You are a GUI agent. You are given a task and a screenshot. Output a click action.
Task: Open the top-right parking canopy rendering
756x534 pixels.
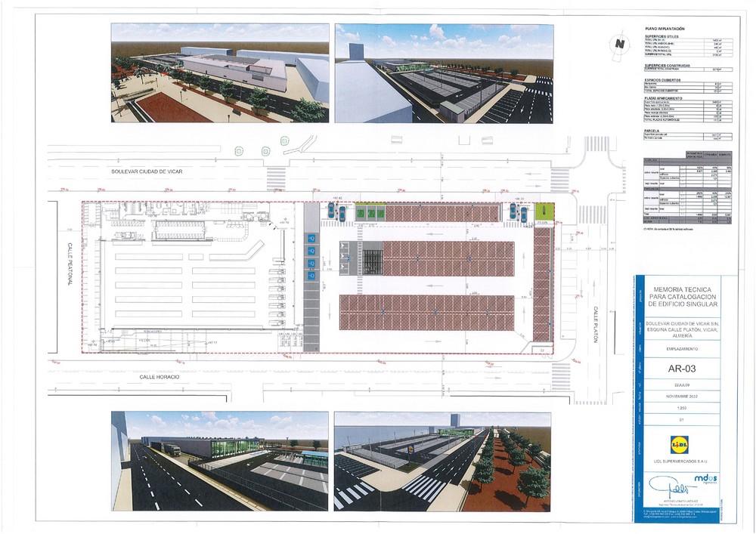tap(443, 73)
